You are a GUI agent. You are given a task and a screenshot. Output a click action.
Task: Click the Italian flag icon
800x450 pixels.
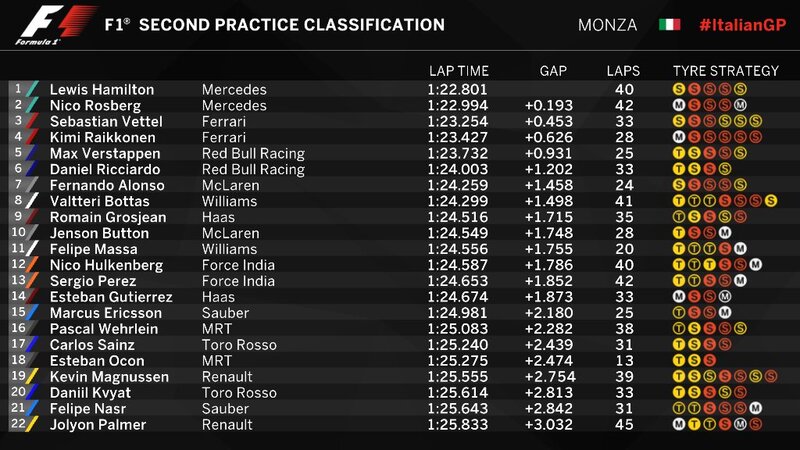pyautogui.click(x=669, y=25)
